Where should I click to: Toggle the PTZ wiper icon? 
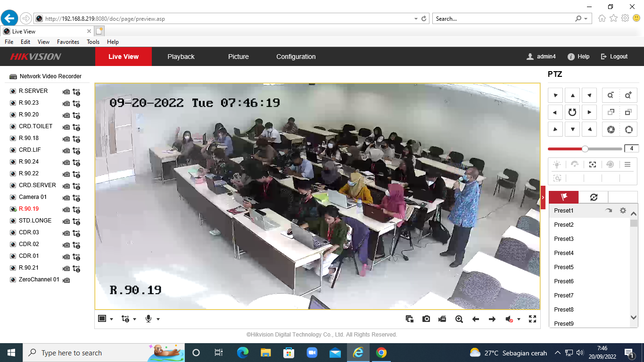[575, 165]
